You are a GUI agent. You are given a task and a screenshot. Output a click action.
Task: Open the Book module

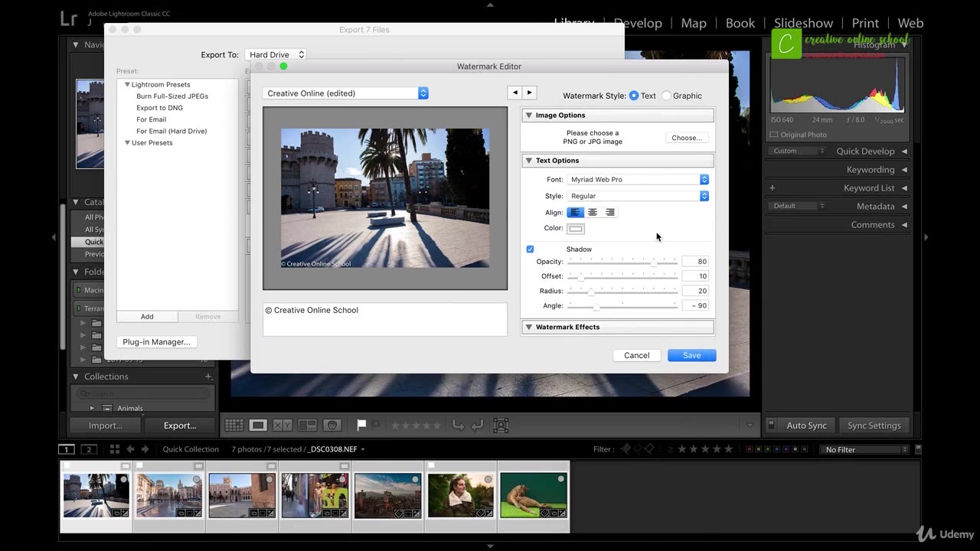coord(740,23)
